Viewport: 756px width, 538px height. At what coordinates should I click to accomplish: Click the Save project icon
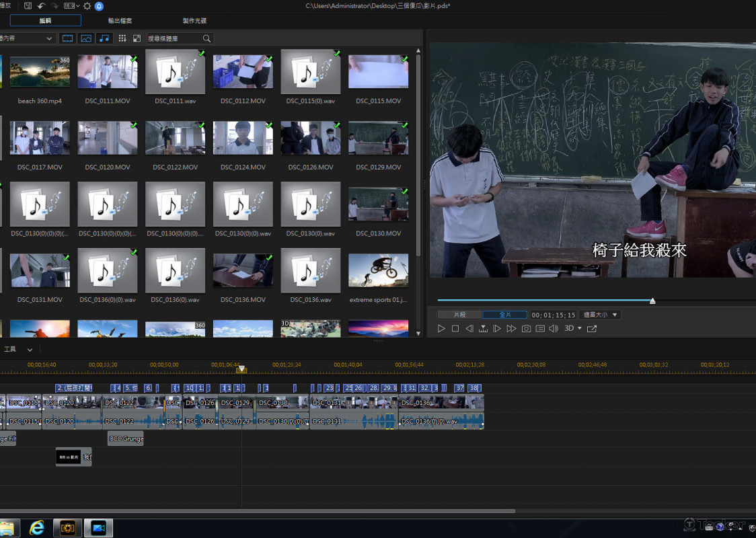[28, 6]
